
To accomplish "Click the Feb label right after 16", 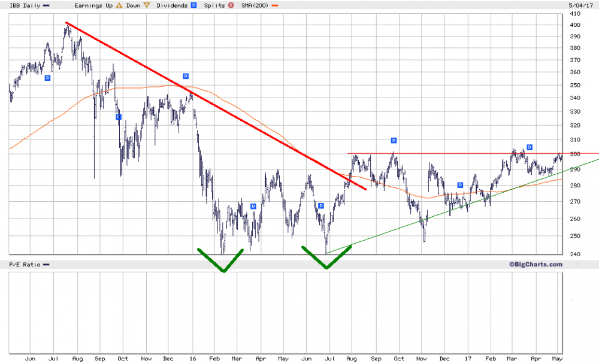I will [x=214, y=359].
